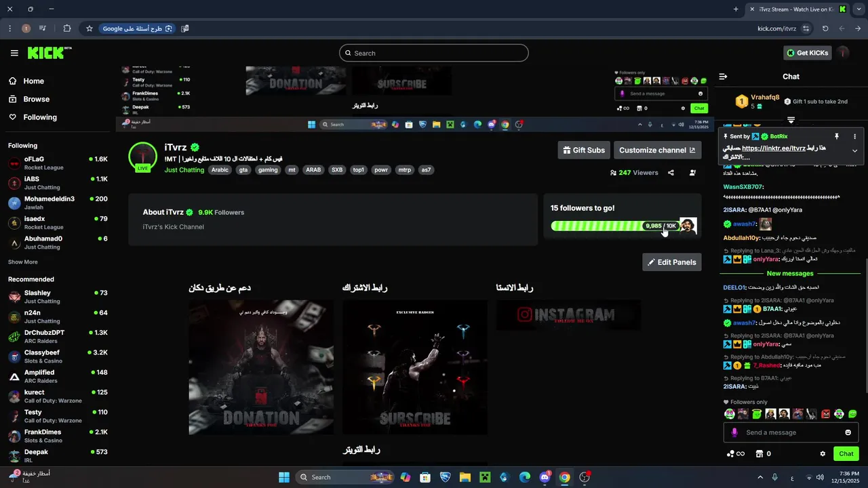
Task: Select the iTvrz Stream browser tab
Action: pos(797,9)
